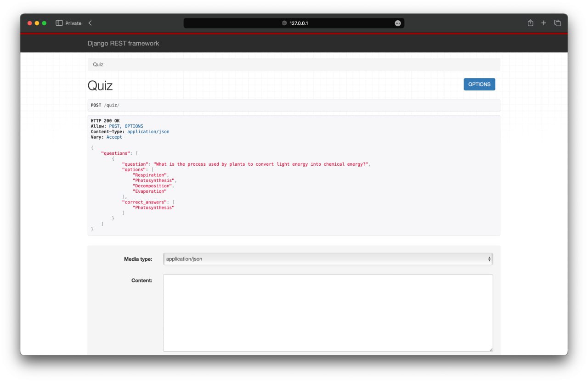Go back with the back chevron
This screenshot has height=382, width=588.
(90, 23)
